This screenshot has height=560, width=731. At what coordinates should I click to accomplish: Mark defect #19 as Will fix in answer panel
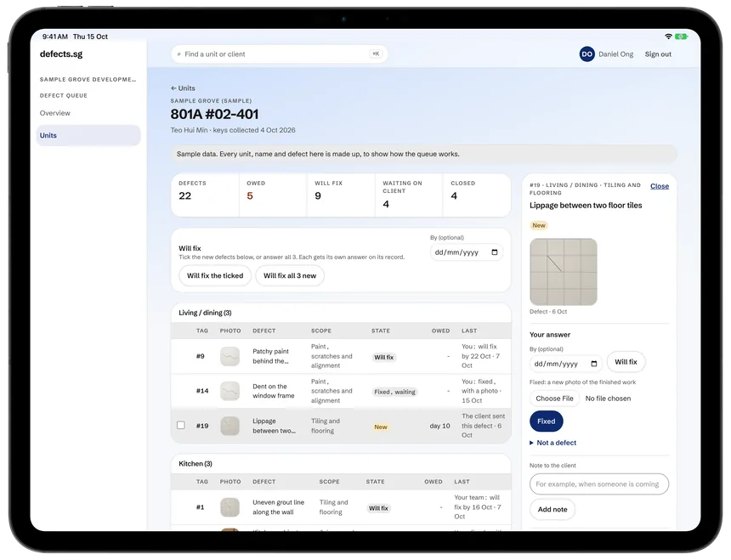626,362
